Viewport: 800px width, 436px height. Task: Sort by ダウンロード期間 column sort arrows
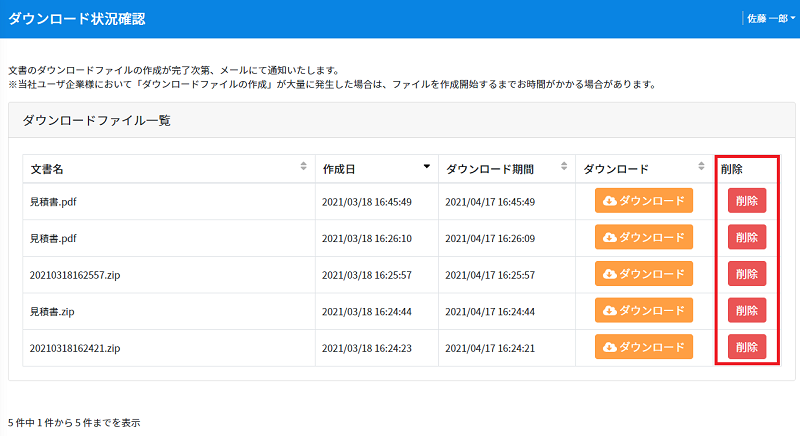(x=564, y=166)
